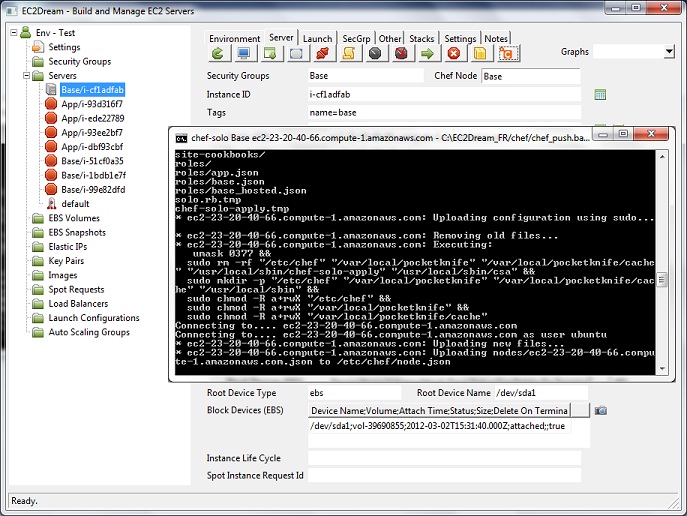Image resolution: width=687 pixels, height=516 pixels.
Task: Open the Elastic IPs folder
Action: click(x=68, y=246)
